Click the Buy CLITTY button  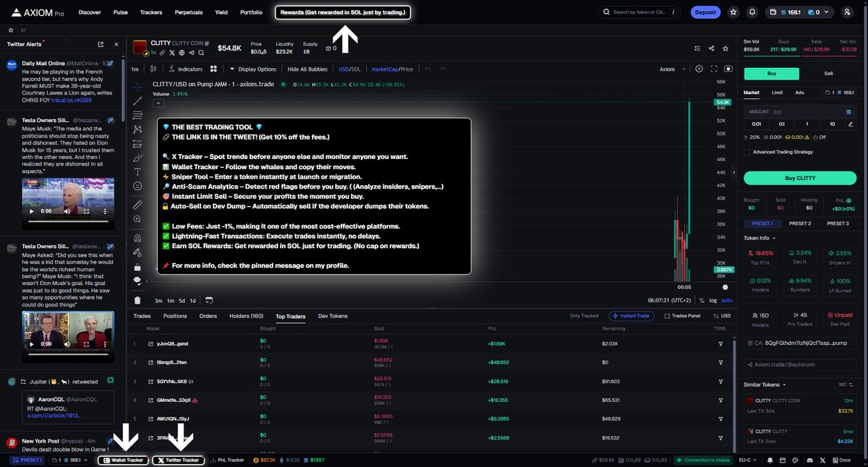point(799,178)
